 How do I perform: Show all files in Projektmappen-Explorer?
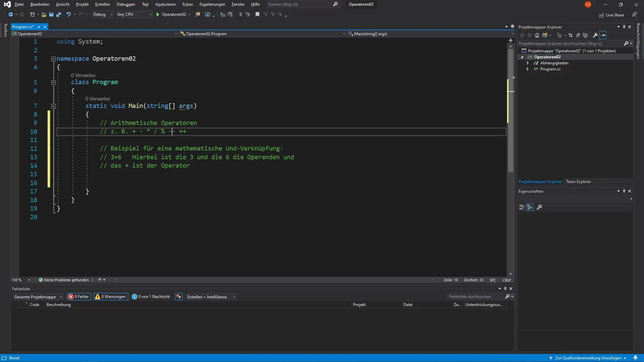pyautogui.click(x=585, y=35)
